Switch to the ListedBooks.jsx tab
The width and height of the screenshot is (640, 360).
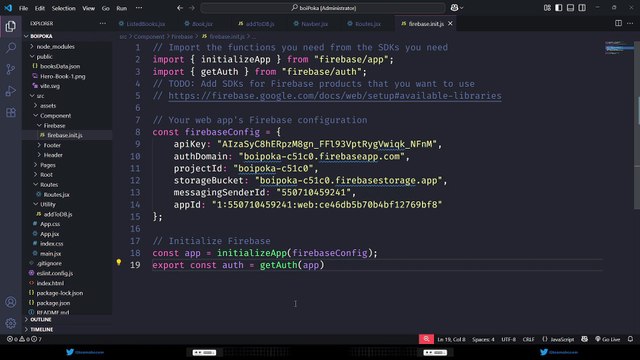point(142,24)
